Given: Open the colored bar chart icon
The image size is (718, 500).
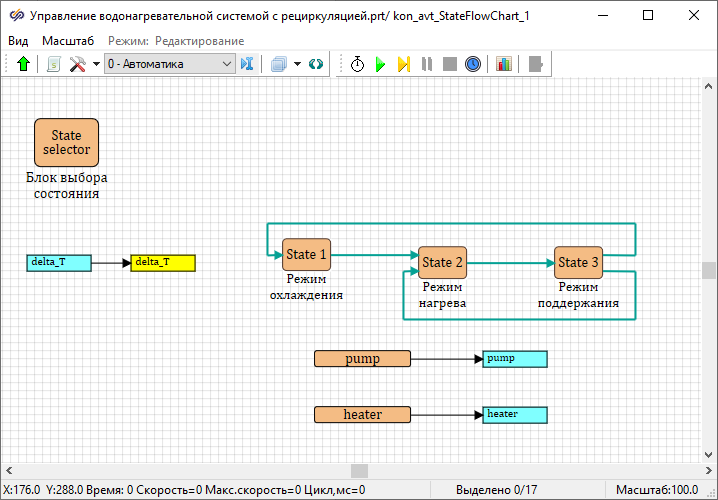Looking at the screenshot, I should pyautogui.click(x=503, y=64).
